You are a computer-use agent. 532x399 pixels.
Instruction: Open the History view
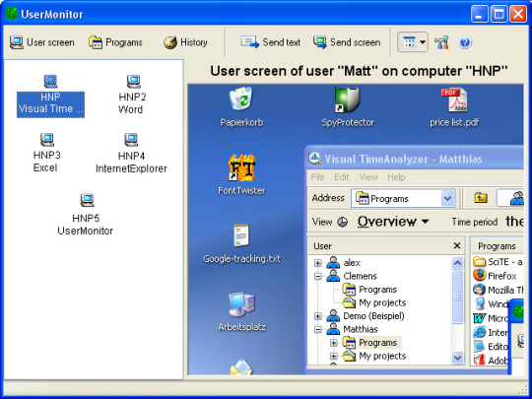(185, 42)
